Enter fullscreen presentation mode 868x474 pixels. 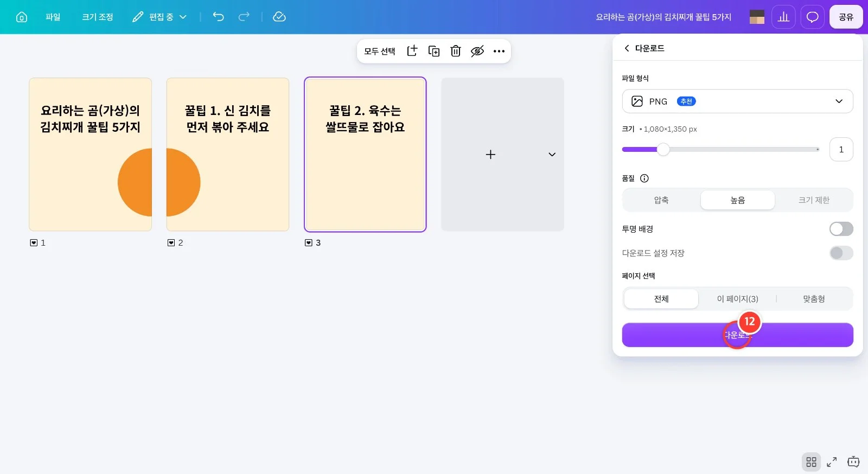coord(832,462)
